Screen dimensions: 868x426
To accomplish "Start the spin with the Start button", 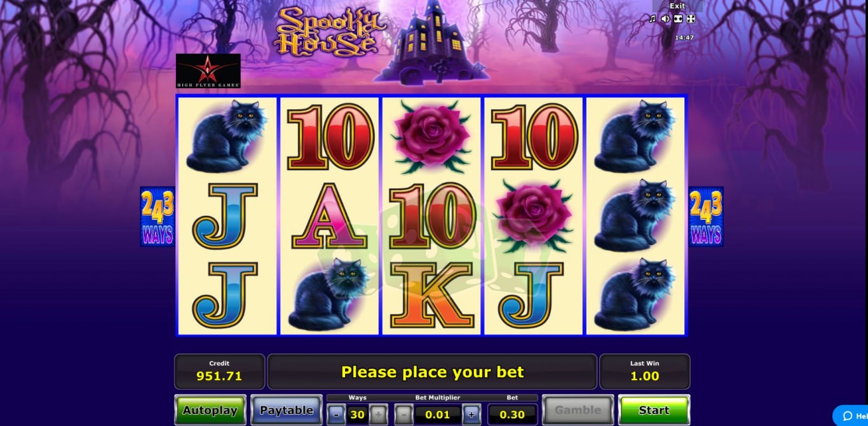I will click(x=654, y=410).
